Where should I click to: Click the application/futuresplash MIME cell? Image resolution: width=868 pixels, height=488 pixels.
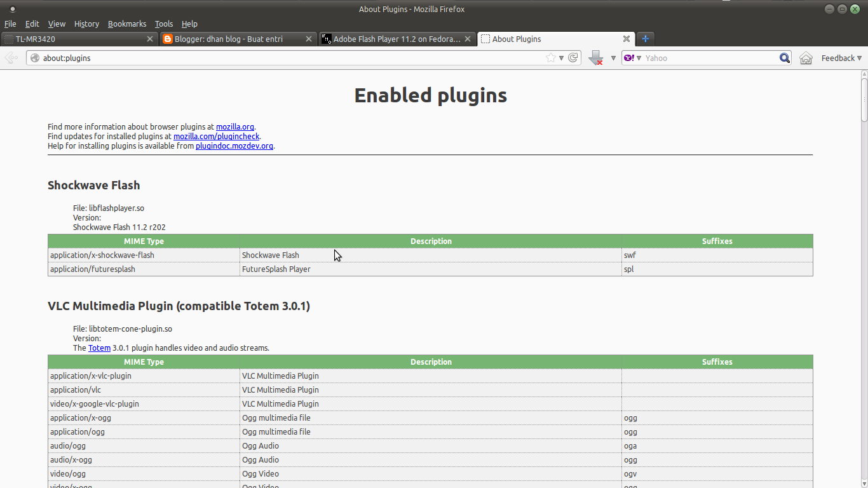tap(144, 269)
